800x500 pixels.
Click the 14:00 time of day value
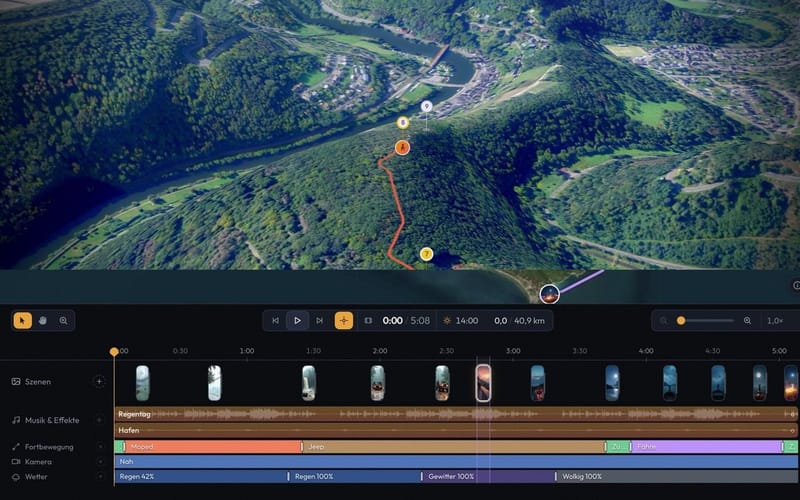(x=467, y=320)
